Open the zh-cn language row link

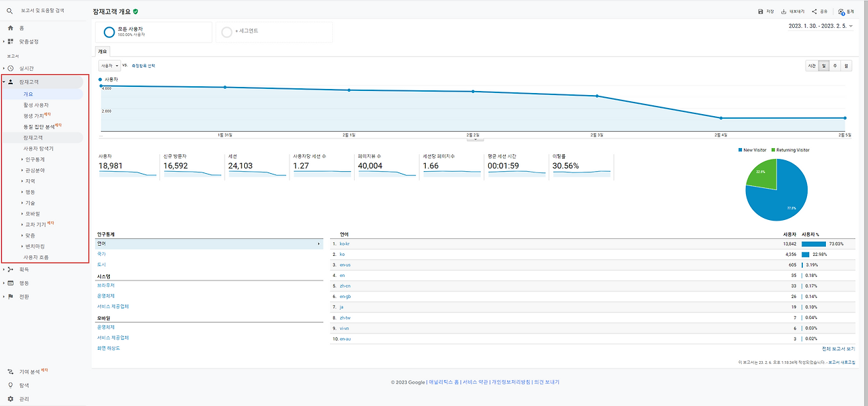(344, 286)
